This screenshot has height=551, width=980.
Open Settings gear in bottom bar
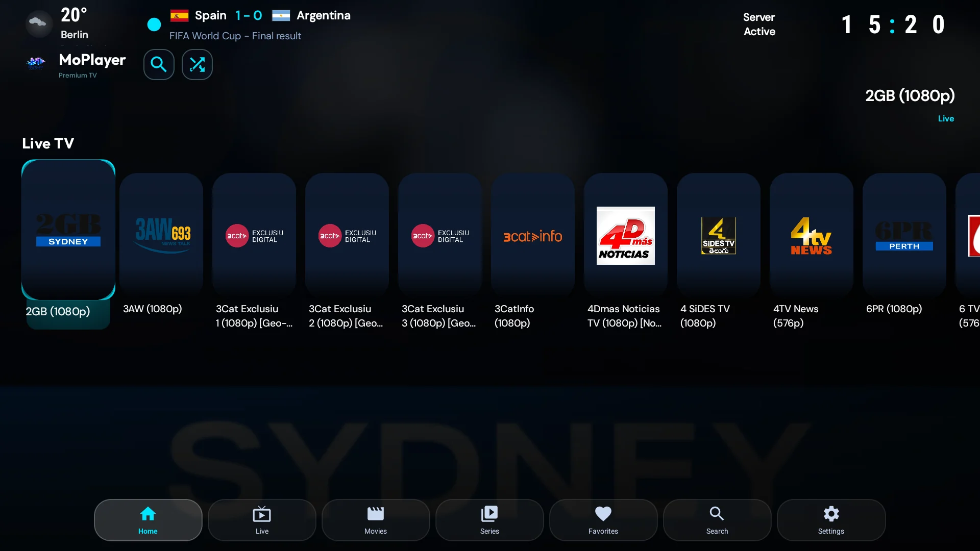pyautogui.click(x=831, y=520)
